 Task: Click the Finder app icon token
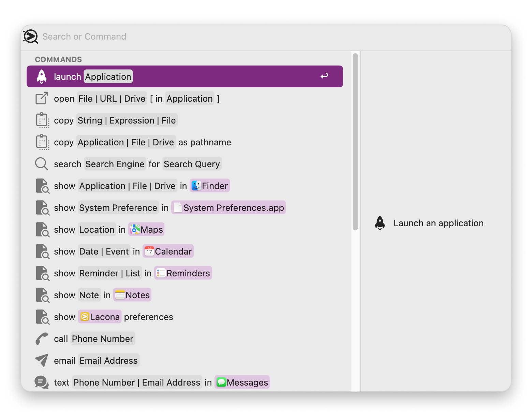(196, 186)
